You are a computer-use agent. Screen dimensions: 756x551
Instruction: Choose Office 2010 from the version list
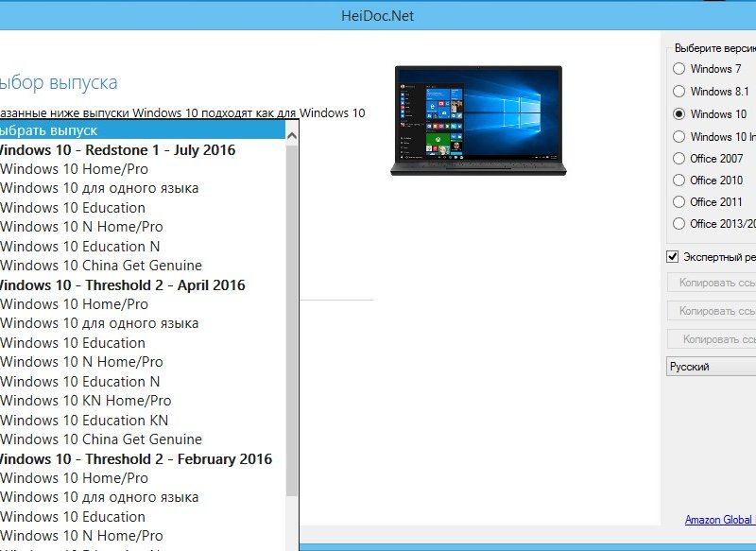[x=679, y=181]
